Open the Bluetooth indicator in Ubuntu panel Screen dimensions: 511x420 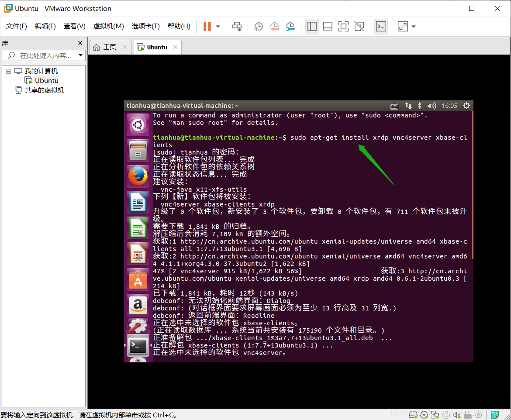[420, 106]
